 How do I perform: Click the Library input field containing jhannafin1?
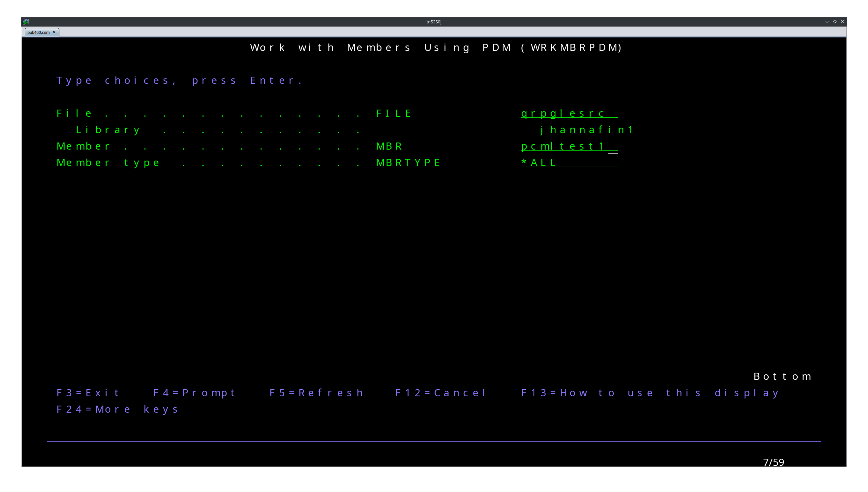pyautogui.click(x=589, y=130)
